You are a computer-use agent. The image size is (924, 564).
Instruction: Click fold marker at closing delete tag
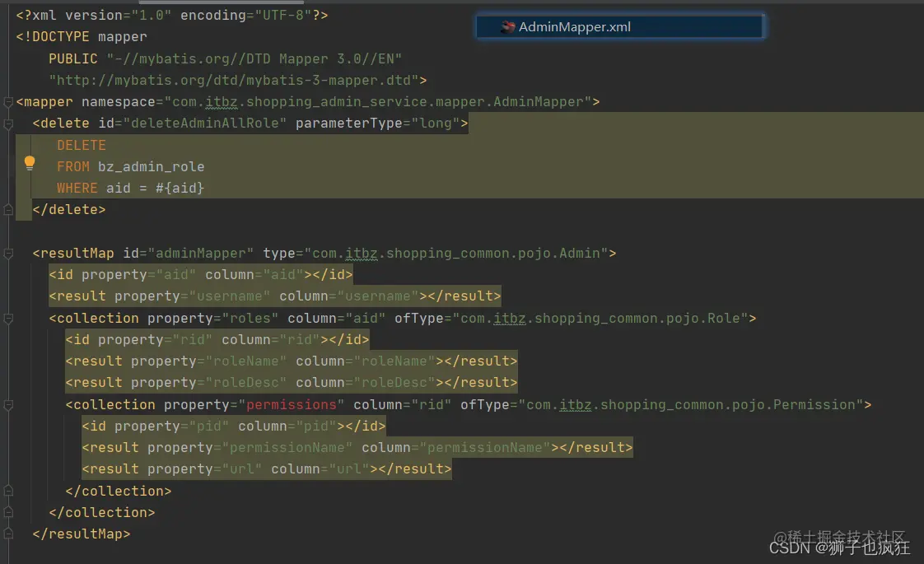[8, 209]
